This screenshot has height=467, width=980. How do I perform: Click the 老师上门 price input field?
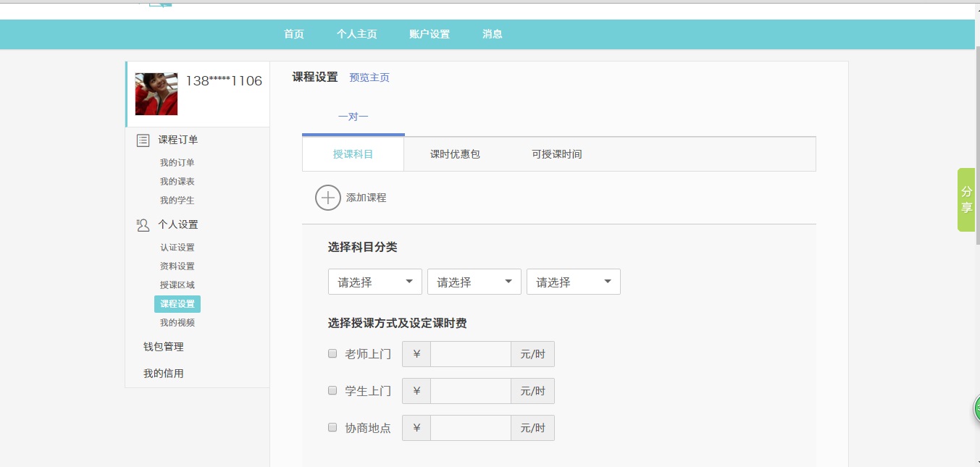[470, 354]
